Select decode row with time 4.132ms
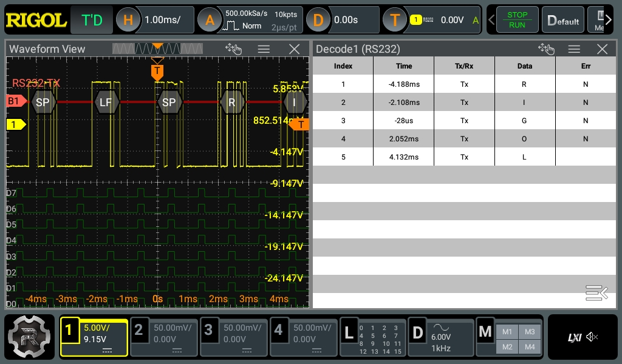622x364 pixels. [x=464, y=157]
